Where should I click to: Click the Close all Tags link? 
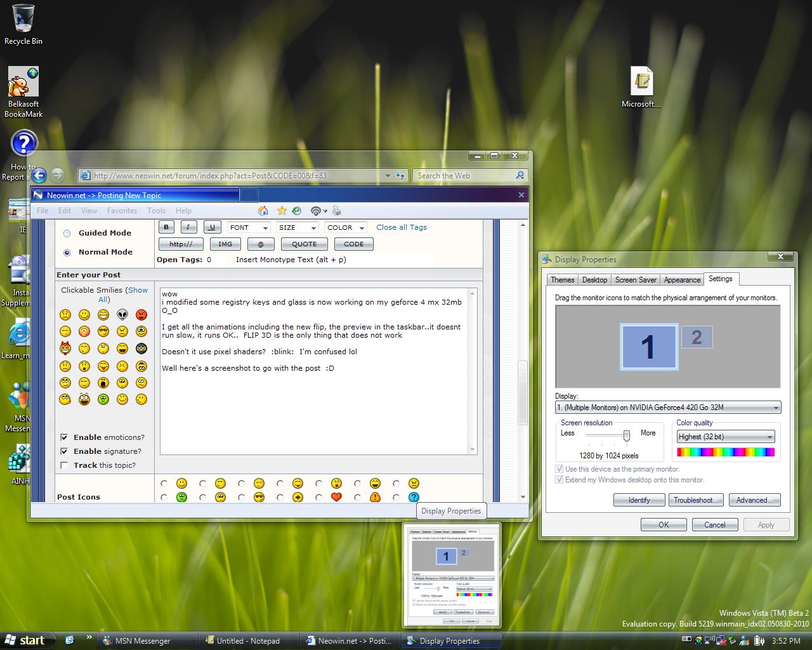tap(401, 227)
